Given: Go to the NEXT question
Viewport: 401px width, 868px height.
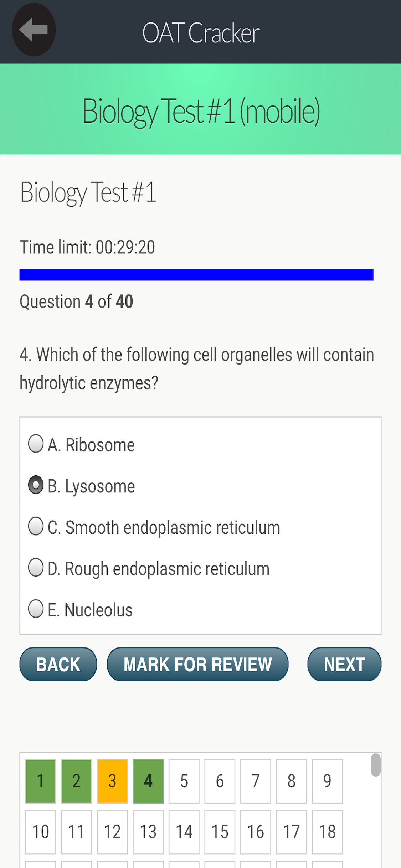Looking at the screenshot, I should pos(344,664).
